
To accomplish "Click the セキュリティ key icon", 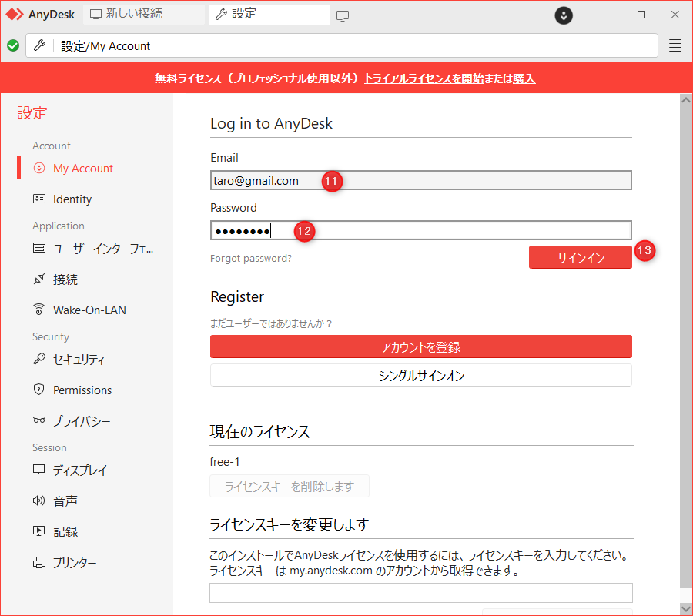I will pyautogui.click(x=39, y=359).
